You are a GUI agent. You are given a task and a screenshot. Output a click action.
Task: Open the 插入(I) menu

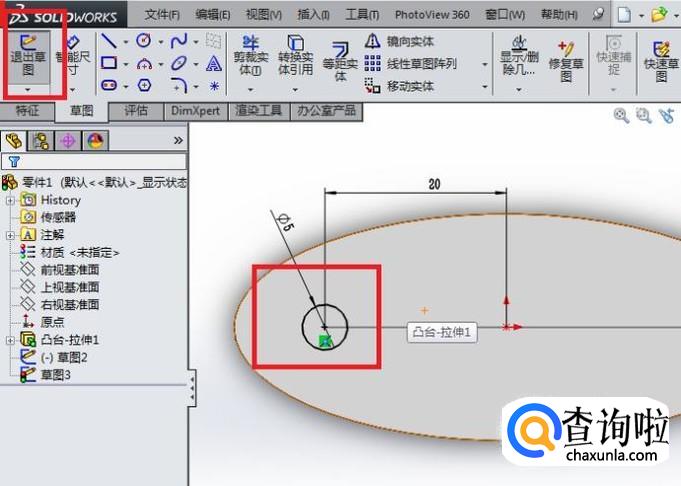[x=313, y=15]
